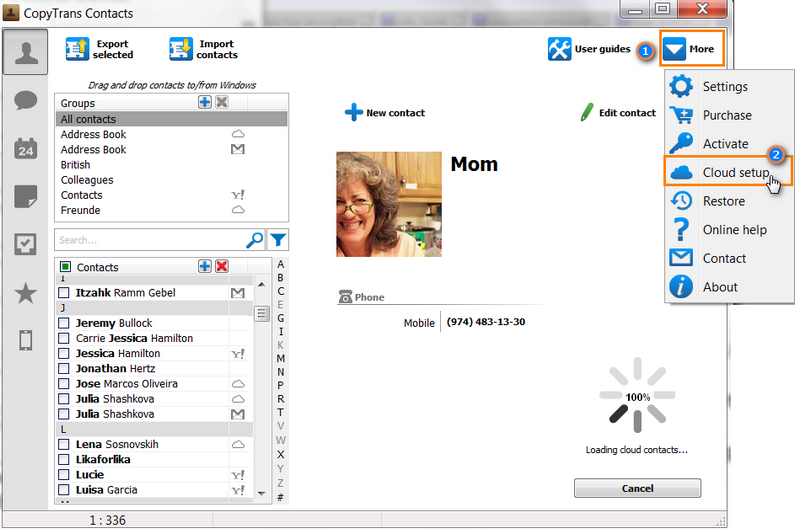Check Likaforlika checkbox

pyautogui.click(x=64, y=460)
